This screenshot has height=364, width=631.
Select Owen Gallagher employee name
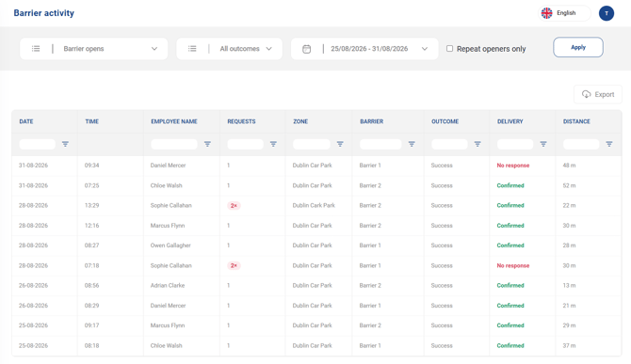point(170,245)
